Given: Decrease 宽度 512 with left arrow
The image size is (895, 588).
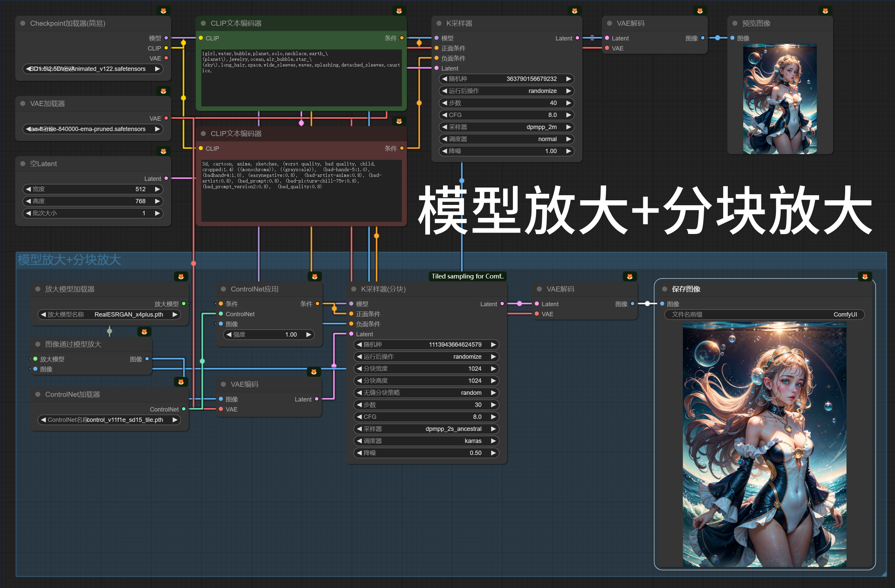Looking at the screenshot, I should click(x=28, y=189).
